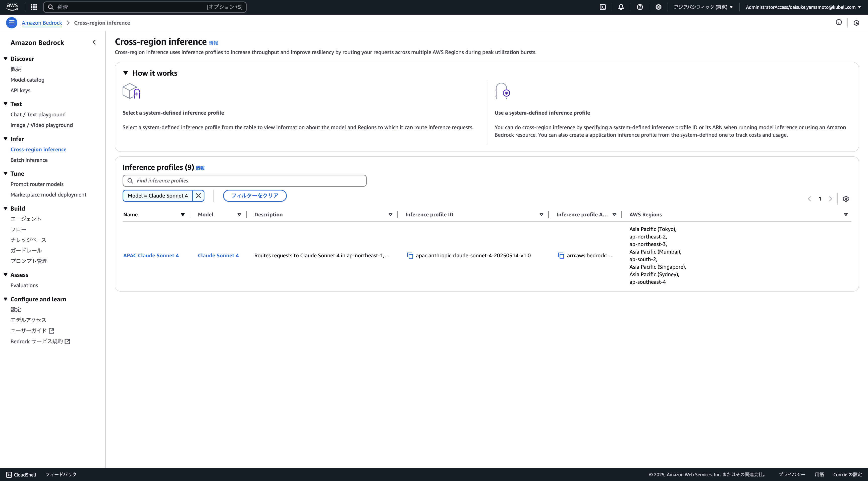Copy the inference profile ARN

(561, 256)
